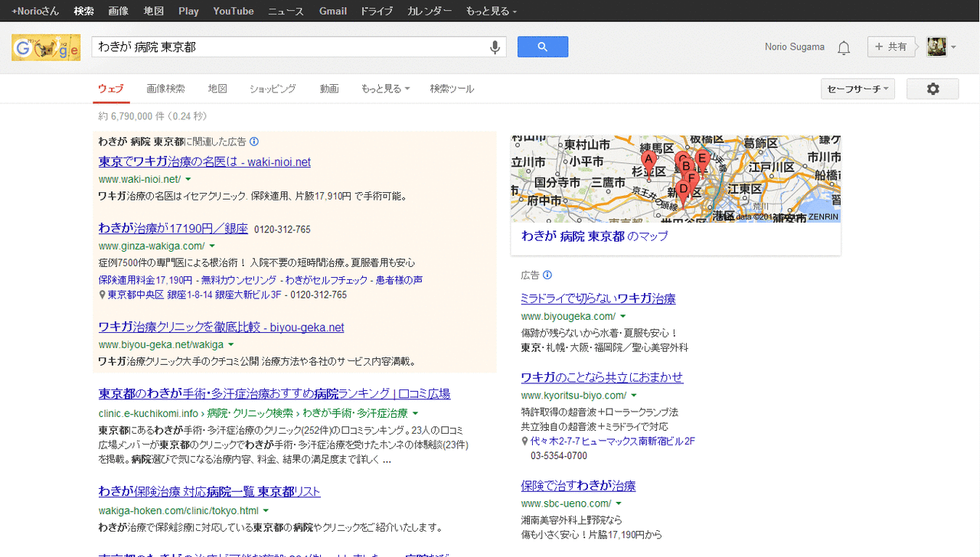Open YouTube in the top black bar
Screen dimensions: 980x557
pos(234,11)
